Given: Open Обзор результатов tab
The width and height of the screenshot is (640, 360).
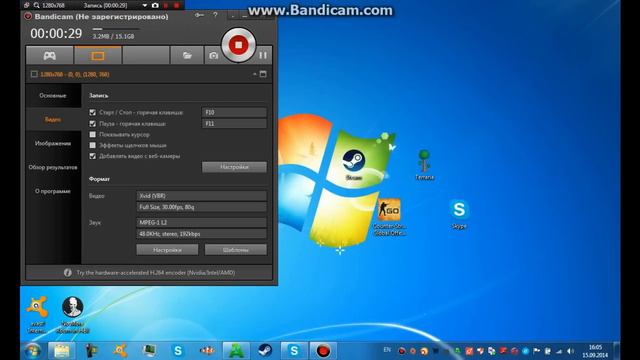Looking at the screenshot, I should tap(53, 167).
